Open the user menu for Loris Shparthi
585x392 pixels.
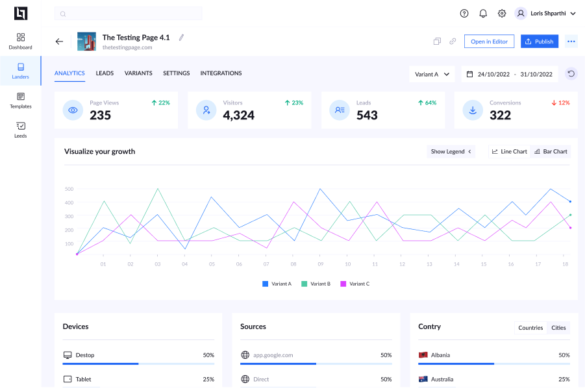pyautogui.click(x=545, y=13)
